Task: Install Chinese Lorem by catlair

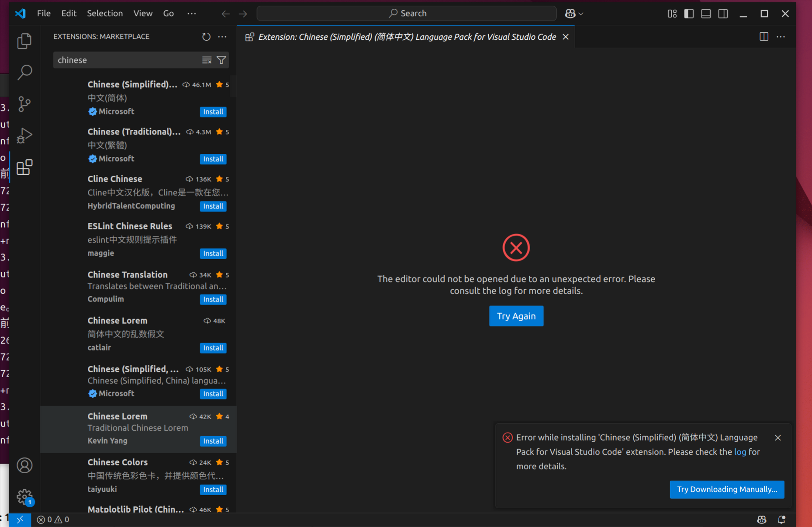Action: [213, 348]
